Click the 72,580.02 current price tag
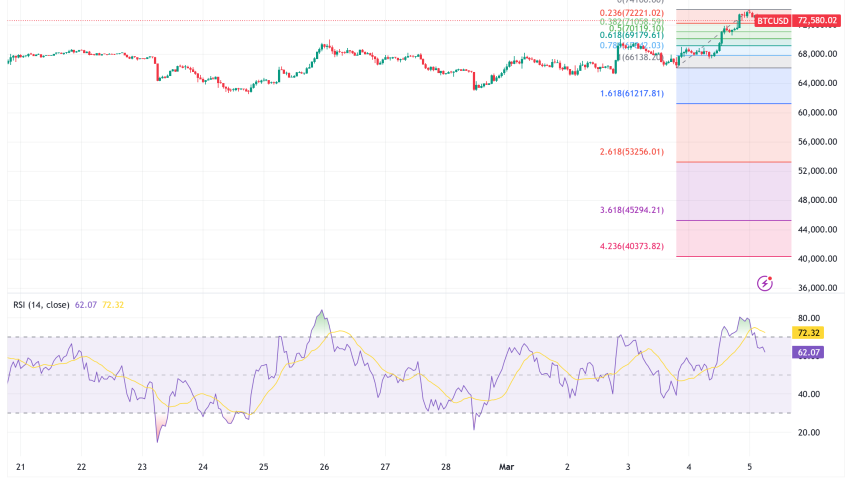 click(x=818, y=21)
